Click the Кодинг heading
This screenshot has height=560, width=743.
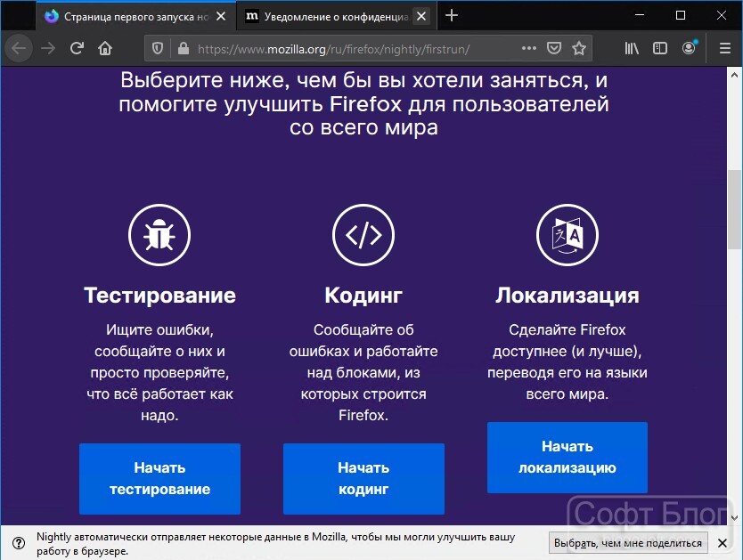(x=363, y=296)
